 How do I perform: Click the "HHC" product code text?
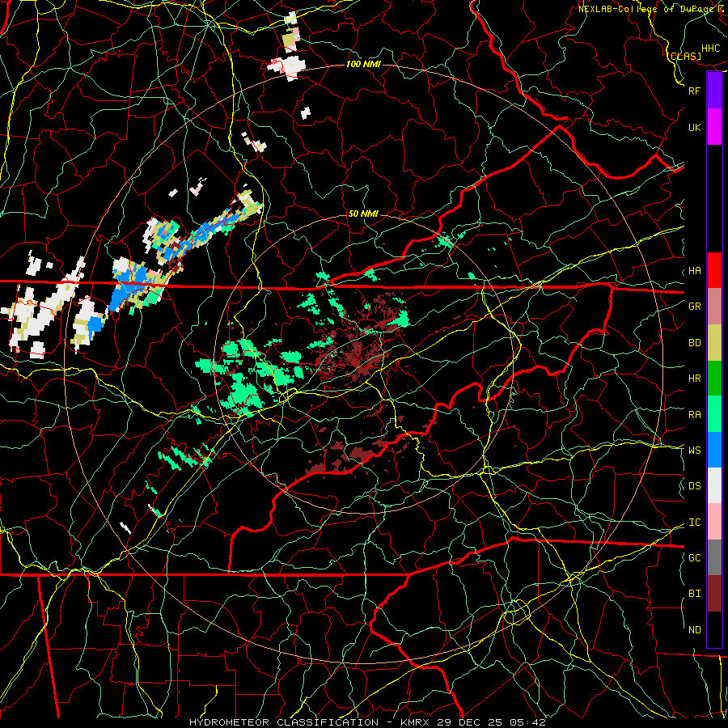(710, 49)
